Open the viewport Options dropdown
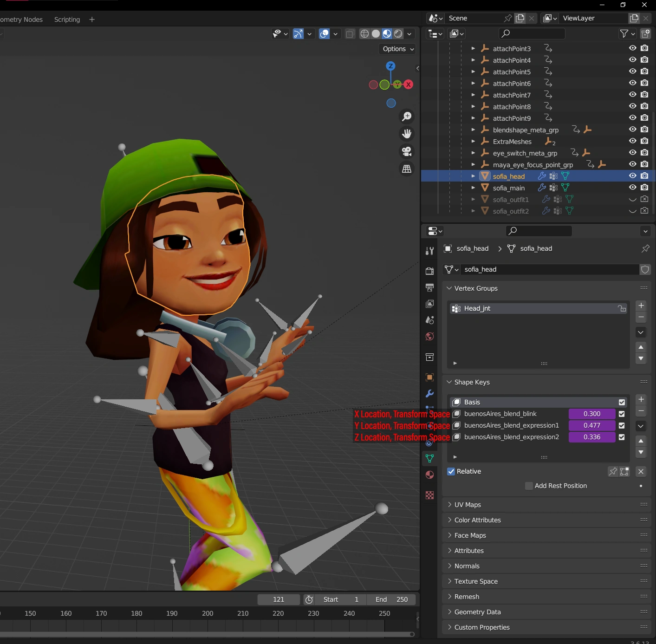The height and width of the screenshot is (644, 656). pos(398,49)
